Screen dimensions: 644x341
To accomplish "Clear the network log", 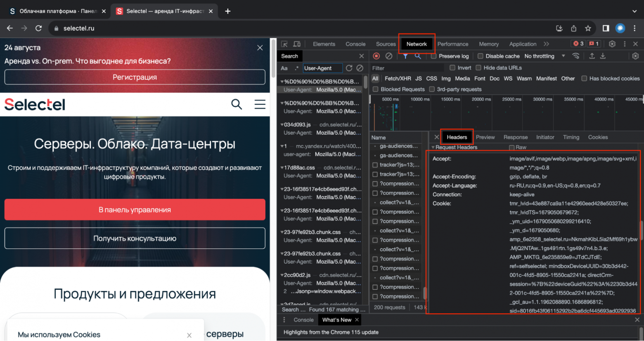I will [389, 56].
